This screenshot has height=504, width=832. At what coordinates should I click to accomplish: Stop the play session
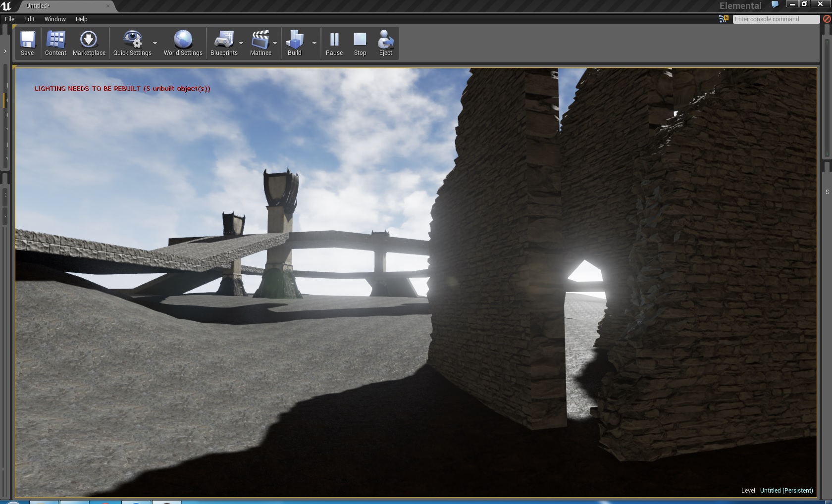tap(360, 44)
